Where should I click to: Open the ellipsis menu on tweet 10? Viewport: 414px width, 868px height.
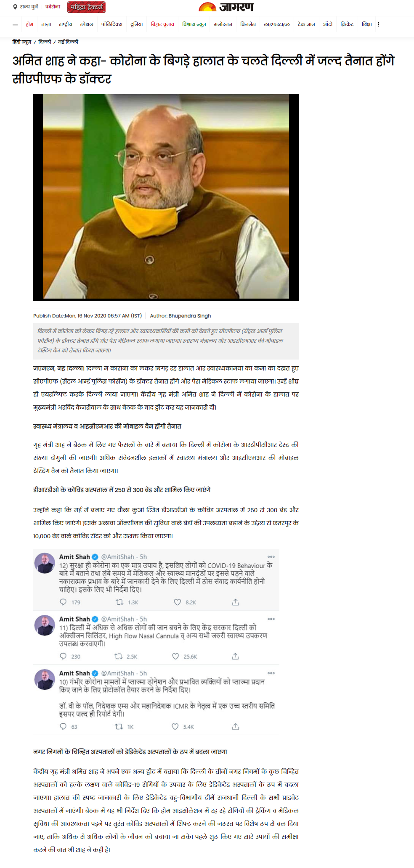click(271, 673)
